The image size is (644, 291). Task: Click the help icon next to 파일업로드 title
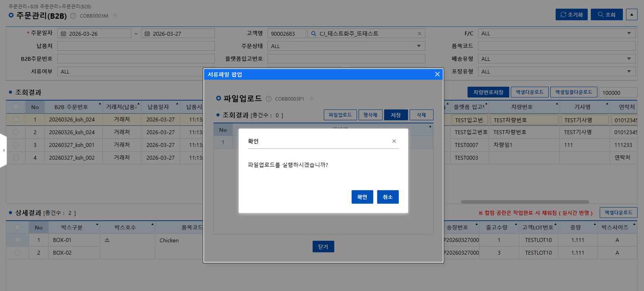click(x=268, y=99)
